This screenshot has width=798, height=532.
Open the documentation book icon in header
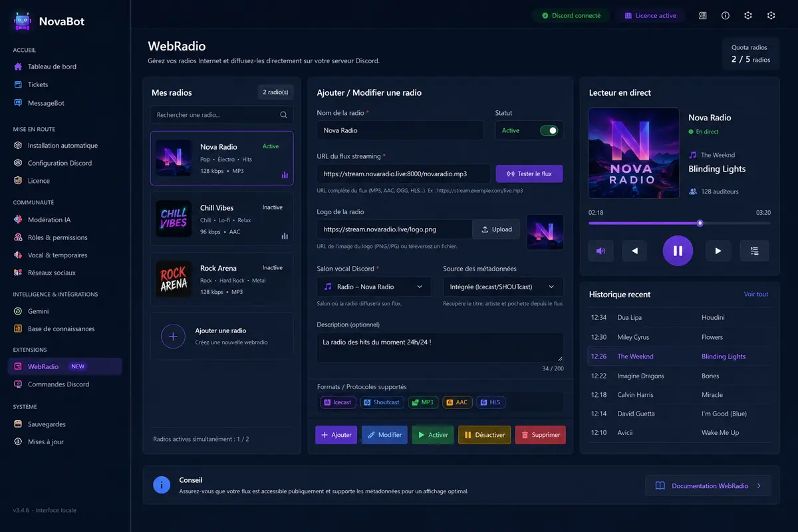[703, 15]
